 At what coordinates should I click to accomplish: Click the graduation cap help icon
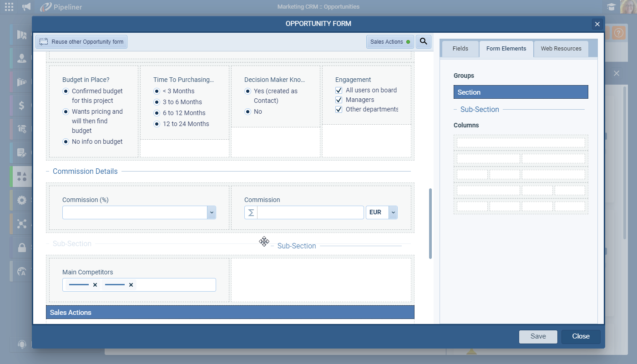[611, 7]
